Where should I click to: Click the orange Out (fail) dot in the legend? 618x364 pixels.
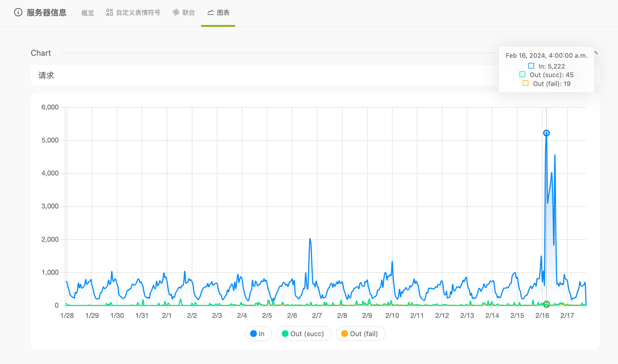344,334
